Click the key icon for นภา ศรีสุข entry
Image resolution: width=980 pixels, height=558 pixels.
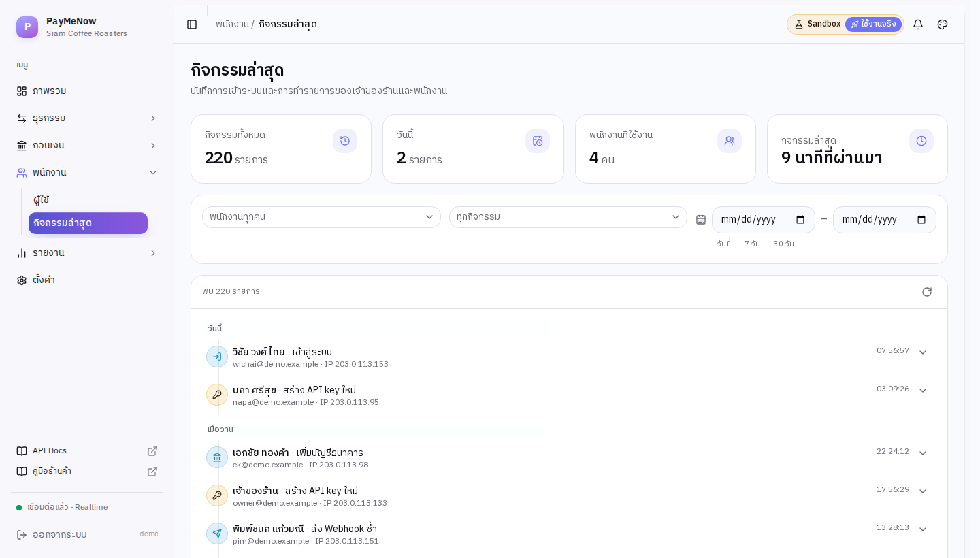217,395
